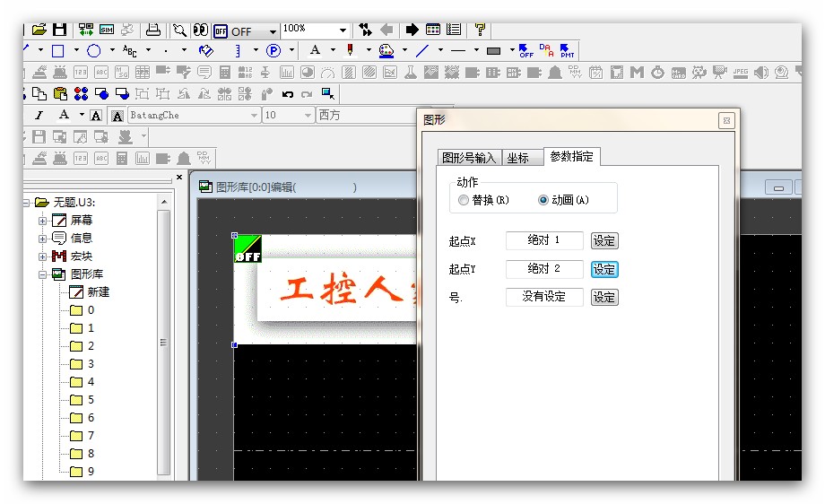This screenshot has height=504, width=825.
Task: Click the Save floppy disk icon
Action: [60, 30]
